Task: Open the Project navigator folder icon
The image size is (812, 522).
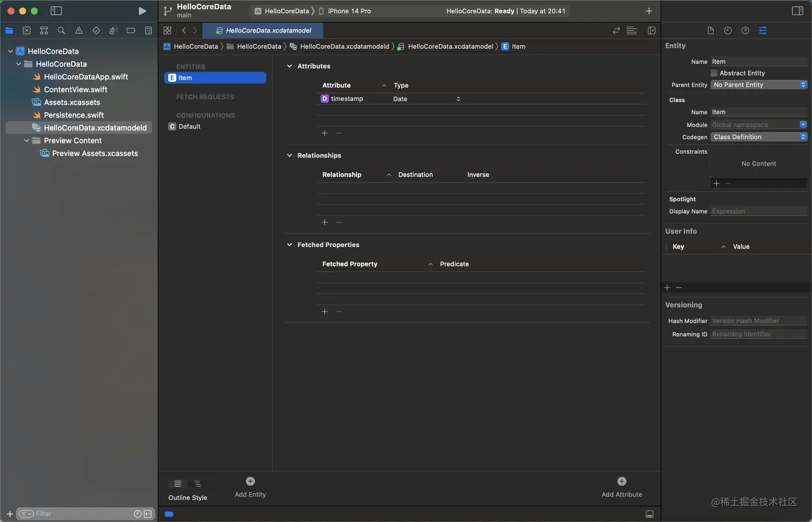Action: point(9,31)
